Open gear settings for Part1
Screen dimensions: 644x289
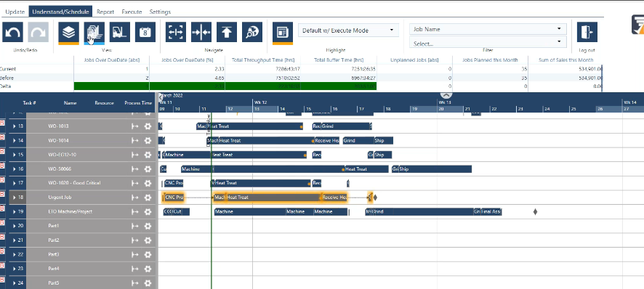[x=148, y=227]
